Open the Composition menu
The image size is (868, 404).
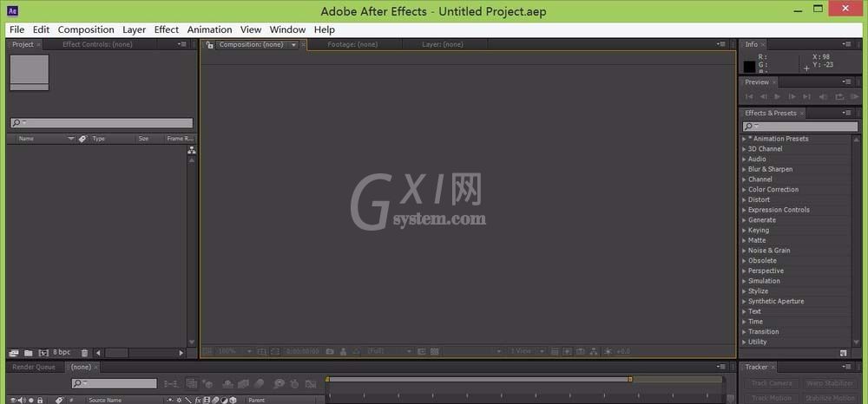86,29
